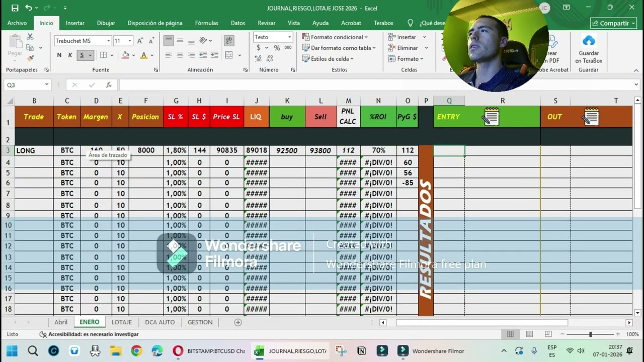Click the accounting $ format icon
Image resolution: width=644 pixels, height=362 pixels.
(x=259, y=48)
